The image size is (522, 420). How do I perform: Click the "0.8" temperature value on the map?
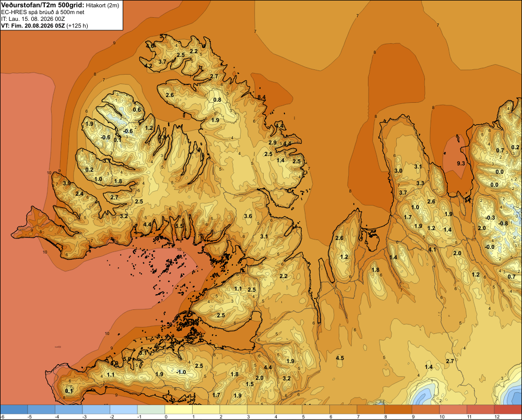coord(217,100)
